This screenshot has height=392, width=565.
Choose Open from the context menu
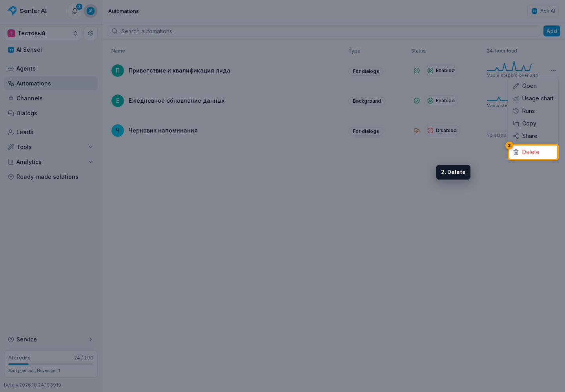(533, 86)
